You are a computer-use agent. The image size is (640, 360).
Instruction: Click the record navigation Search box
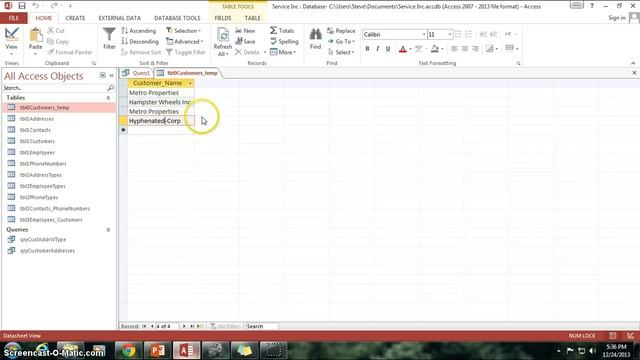(262, 326)
